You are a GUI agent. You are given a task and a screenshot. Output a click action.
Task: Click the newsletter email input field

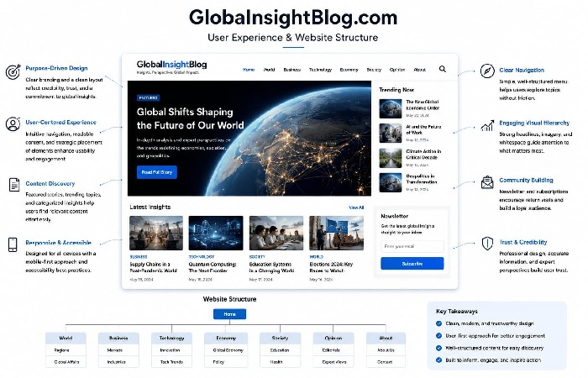click(x=412, y=246)
